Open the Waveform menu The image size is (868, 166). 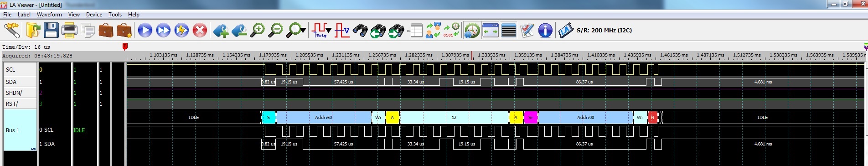49,15
